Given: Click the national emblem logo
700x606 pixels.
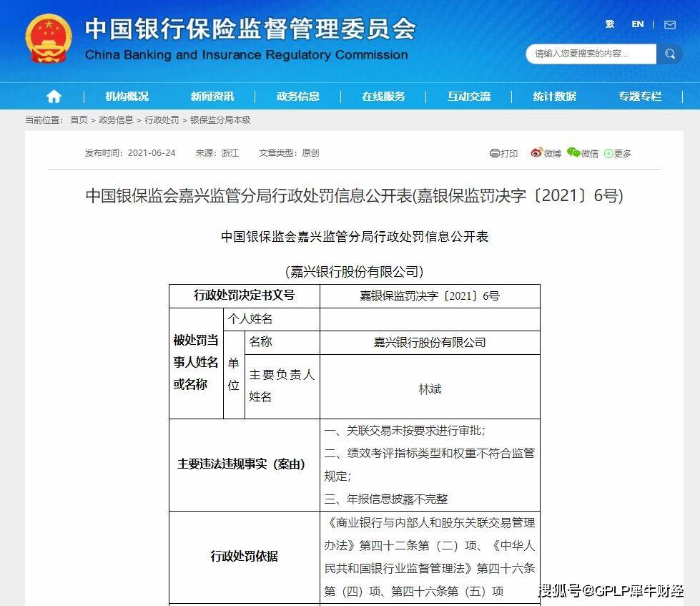Looking at the screenshot, I should (x=49, y=39).
